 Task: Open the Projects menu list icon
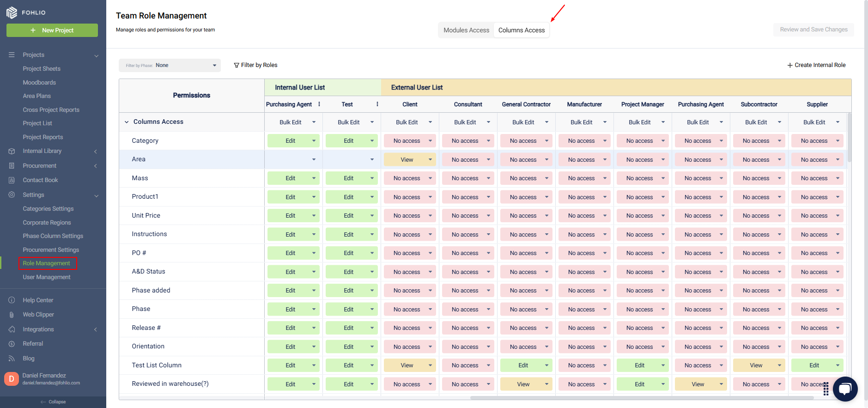click(12, 55)
